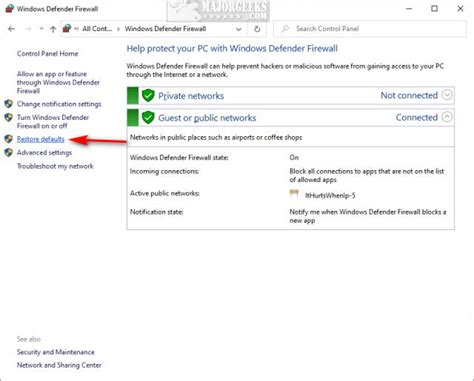Click green shield icon for Private networks

click(148, 96)
